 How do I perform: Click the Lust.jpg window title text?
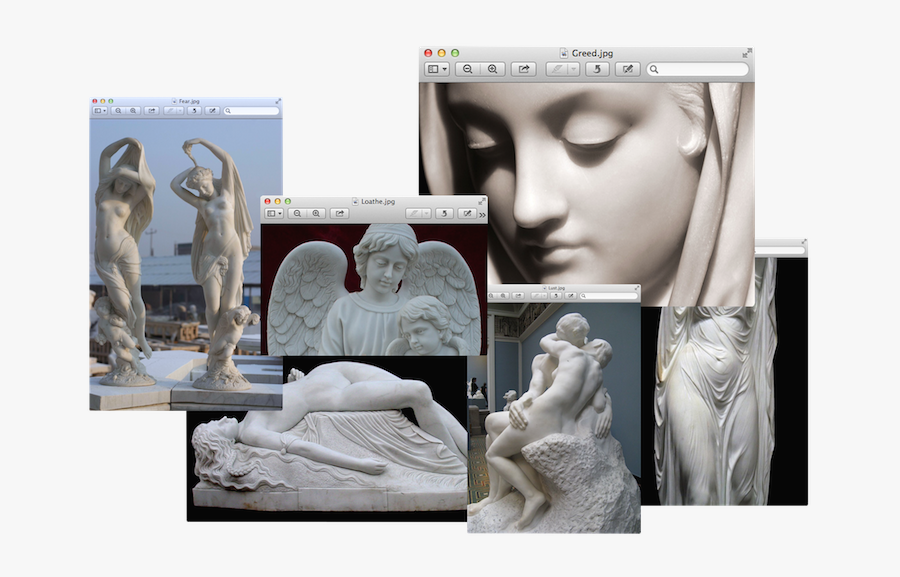point(557,288)
